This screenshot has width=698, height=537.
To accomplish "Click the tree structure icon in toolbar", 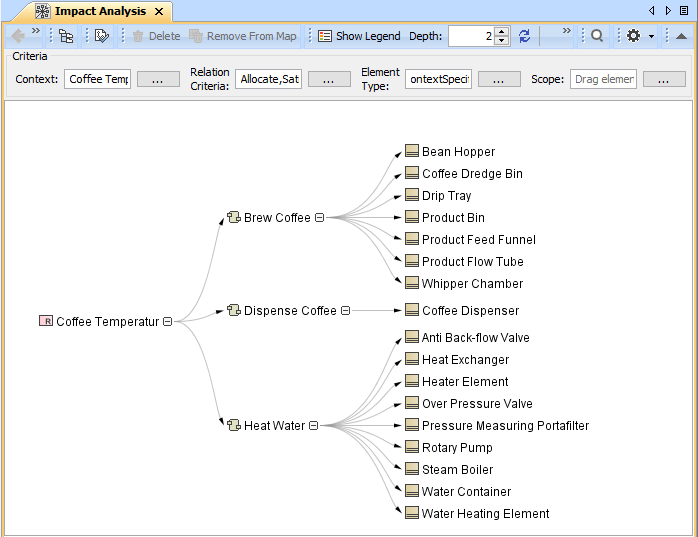I will point(66,36).
